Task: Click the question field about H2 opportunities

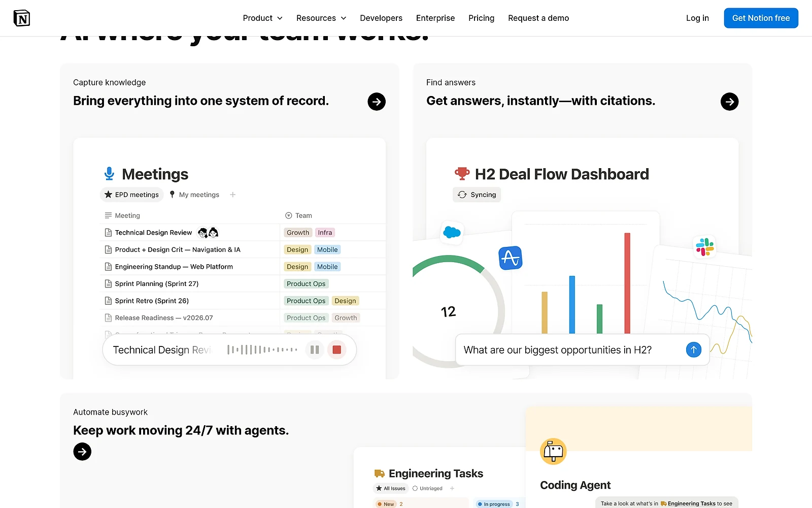Action: click(582, 350)
